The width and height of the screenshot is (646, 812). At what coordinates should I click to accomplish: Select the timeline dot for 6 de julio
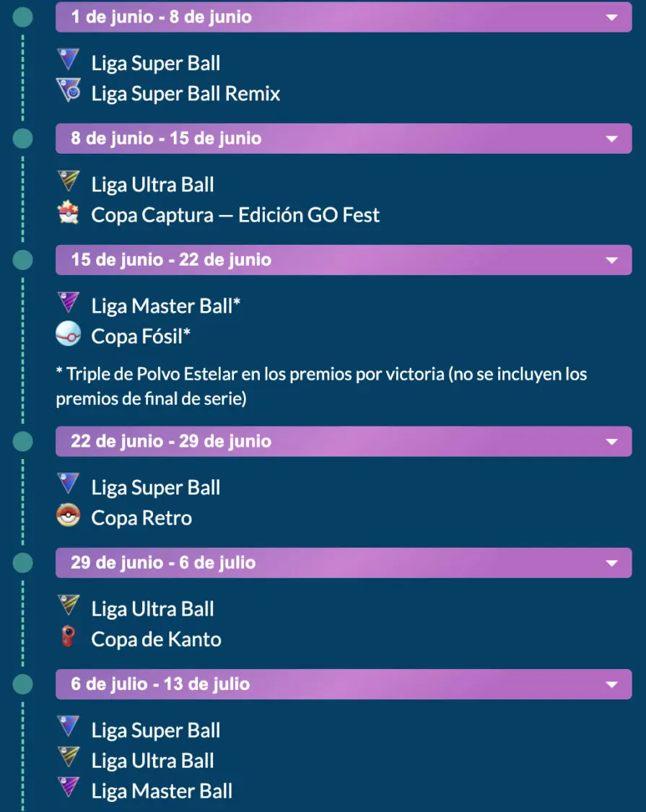pos(23,684)
